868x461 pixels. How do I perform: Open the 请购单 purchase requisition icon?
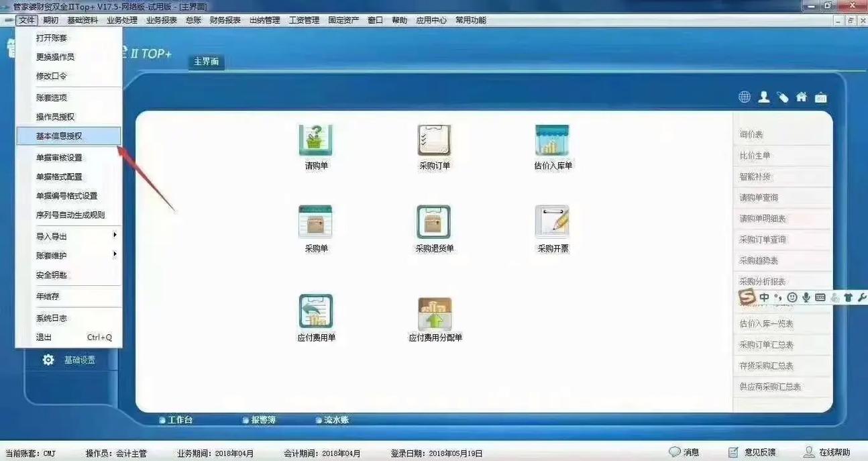click(x=316, y=140)
